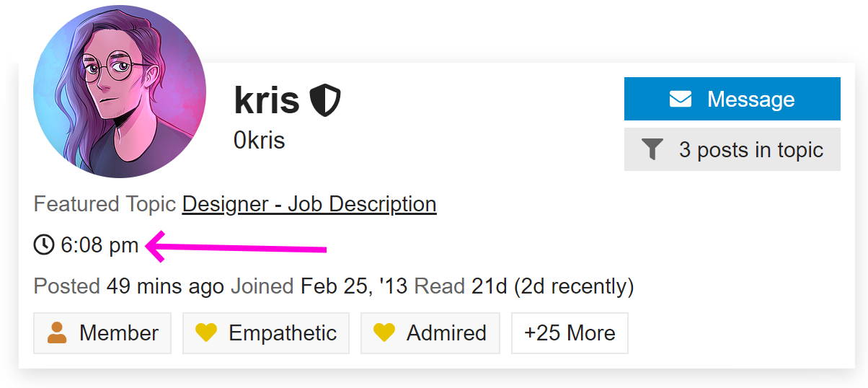Screen dimensions: 868x388
Task: Open the Admired badge label
Action: [x=430, y=333]
